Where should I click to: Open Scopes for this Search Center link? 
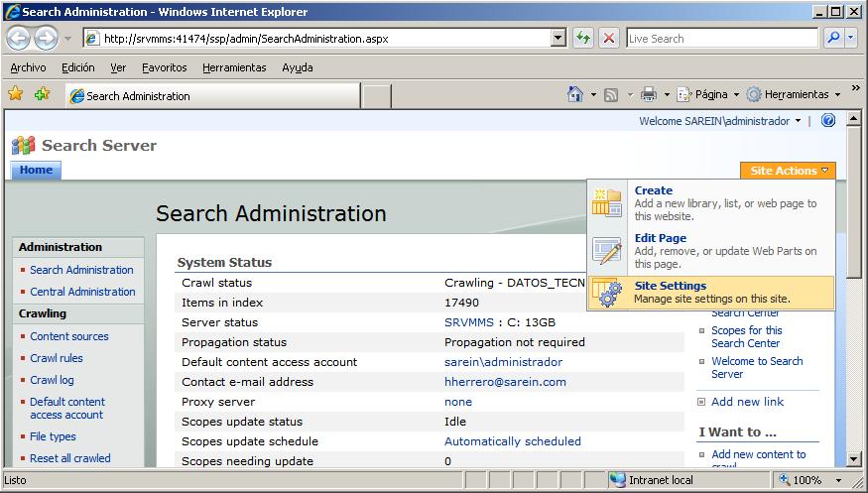coord(747,336)
